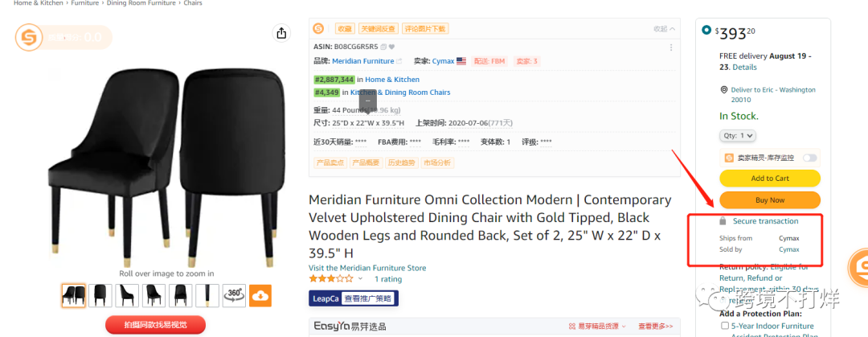Image resolution: width=868 pixels, height=337 pixels.
Task: Open the 历史趋势 tab
Action: 401,163
